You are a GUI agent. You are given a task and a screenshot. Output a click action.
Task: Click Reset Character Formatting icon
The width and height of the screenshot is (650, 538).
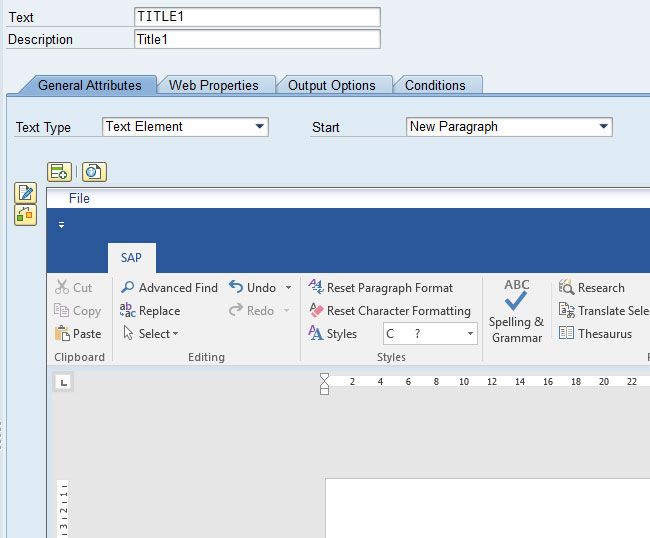coord(316,311)
